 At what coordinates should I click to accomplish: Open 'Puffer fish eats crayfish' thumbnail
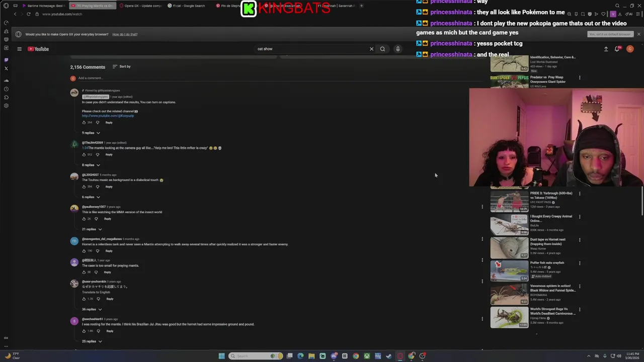(x=509, y=271)
